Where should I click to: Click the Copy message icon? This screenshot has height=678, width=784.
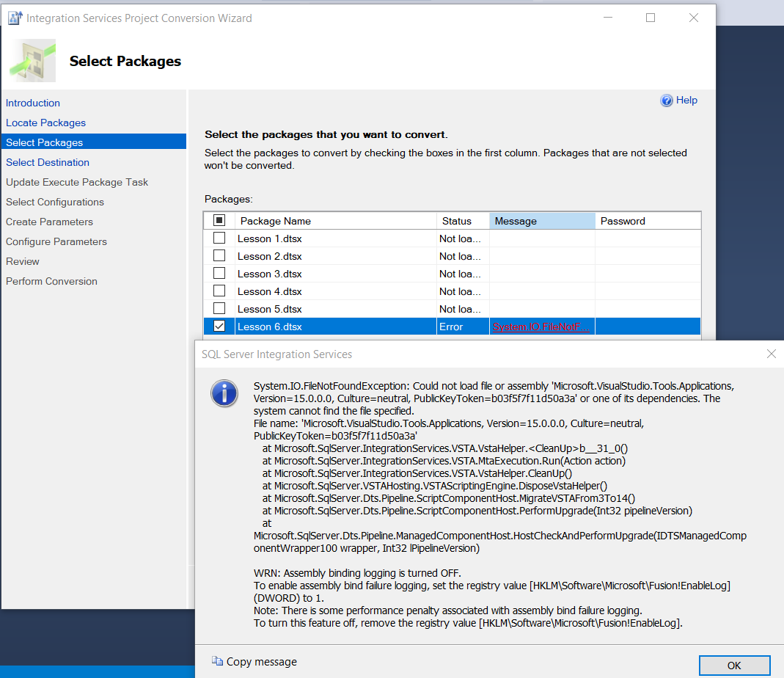(x=217, y=661)
